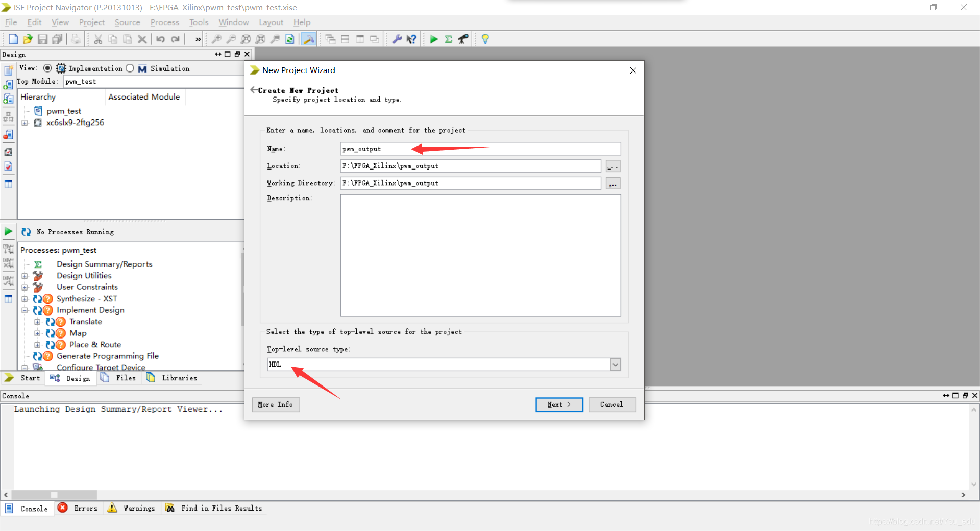980x531 pixels.
Task: Open the Top-level source type dropdown
Action: point(616,365)
